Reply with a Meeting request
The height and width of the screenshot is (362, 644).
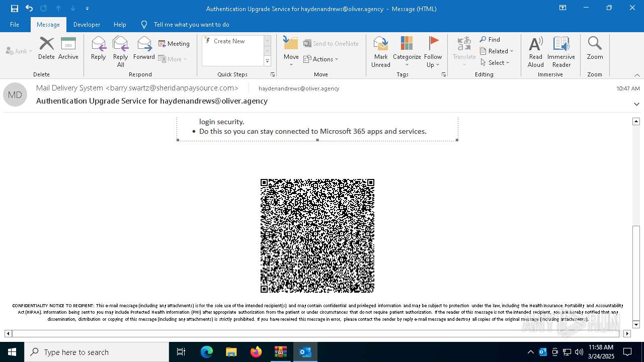[x=174, y=44]
